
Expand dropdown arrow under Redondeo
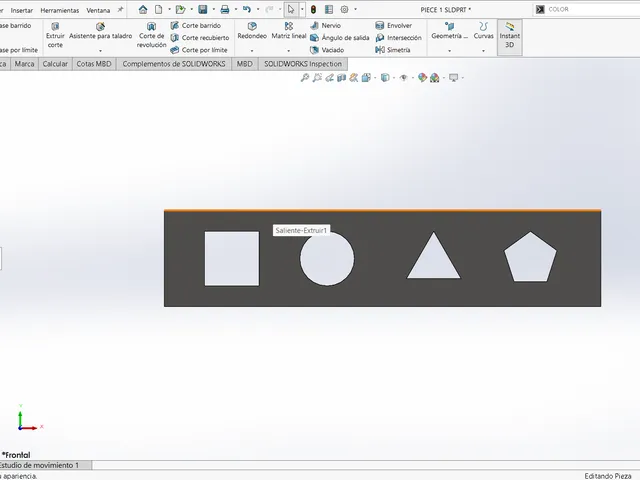pos(252,51)
